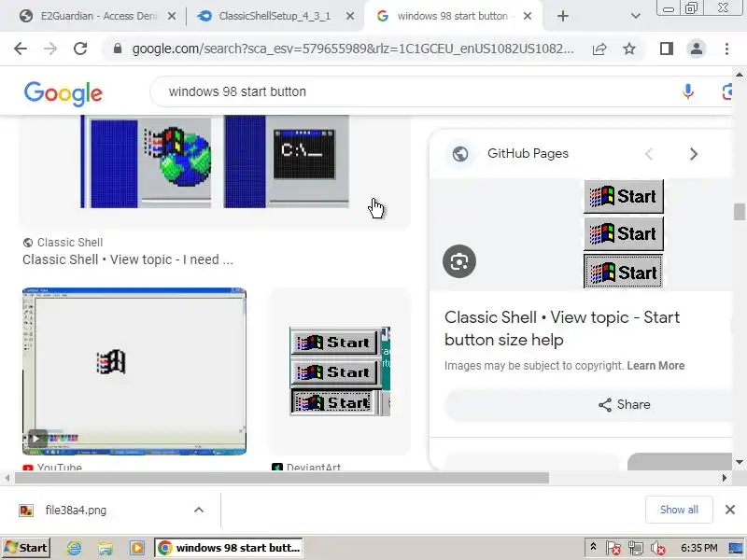This screenshot has height=560, width=747.
Task: Open file explorer folder taskbar icon
Action: tap(106, 548)
